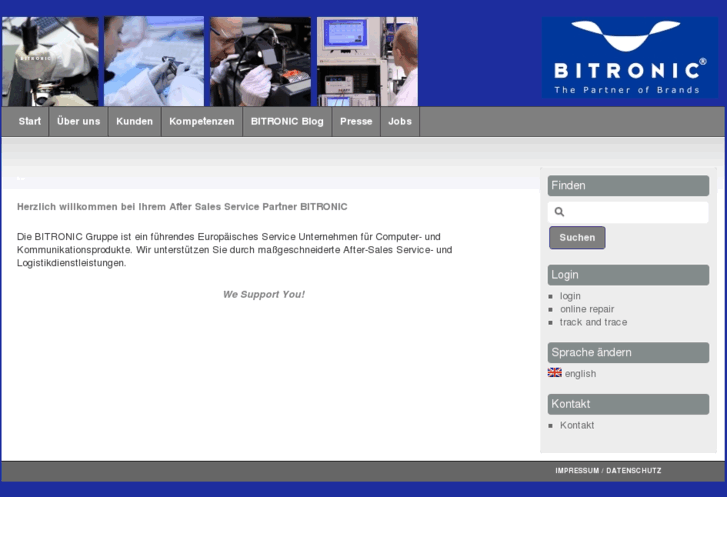Open the Jobs page
727x545 pixels.
[400, 122]
